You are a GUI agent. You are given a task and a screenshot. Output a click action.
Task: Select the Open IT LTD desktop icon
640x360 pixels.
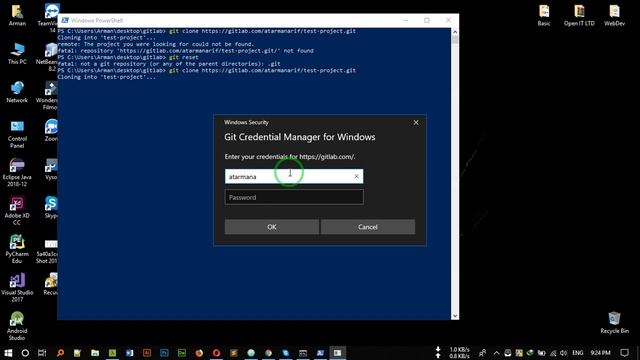coord(579,15)
